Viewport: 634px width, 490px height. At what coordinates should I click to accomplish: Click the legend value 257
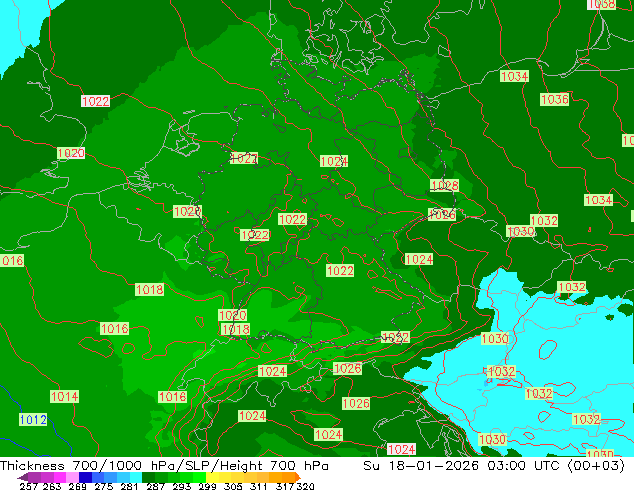(29, 486)
